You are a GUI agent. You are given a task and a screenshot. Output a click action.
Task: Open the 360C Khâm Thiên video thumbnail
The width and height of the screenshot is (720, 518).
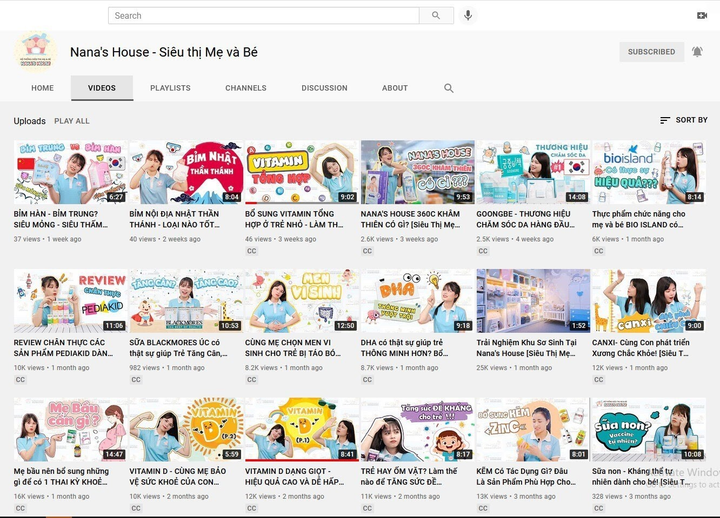[x=417, y=172]
